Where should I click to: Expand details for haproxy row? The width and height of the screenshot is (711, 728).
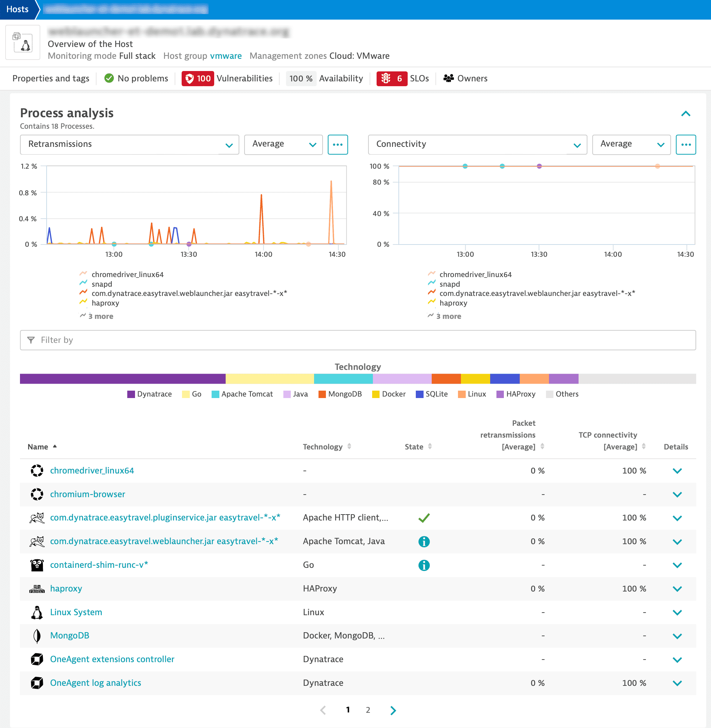pyautogui.click(x=677, y=589)
